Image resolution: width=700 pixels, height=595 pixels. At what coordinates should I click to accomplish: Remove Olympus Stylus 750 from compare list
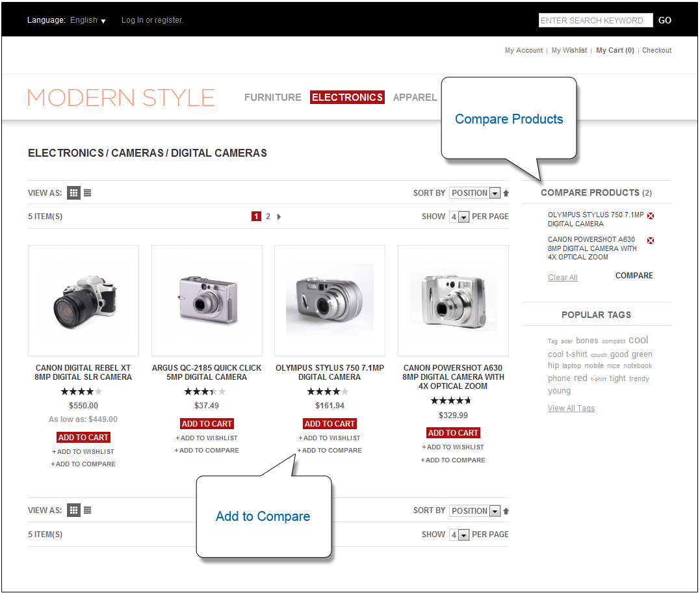[x=651, y=216]
